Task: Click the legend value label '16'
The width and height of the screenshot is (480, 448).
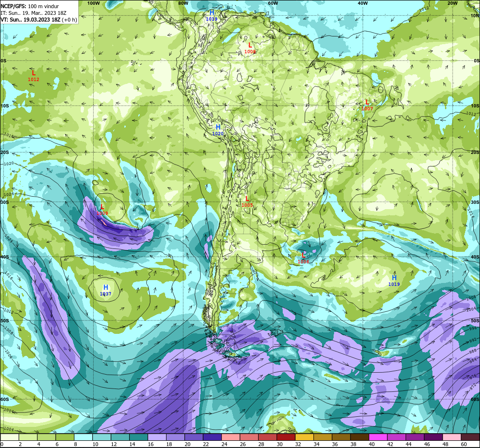Action: pyautogui.click(x=151, y=444)
